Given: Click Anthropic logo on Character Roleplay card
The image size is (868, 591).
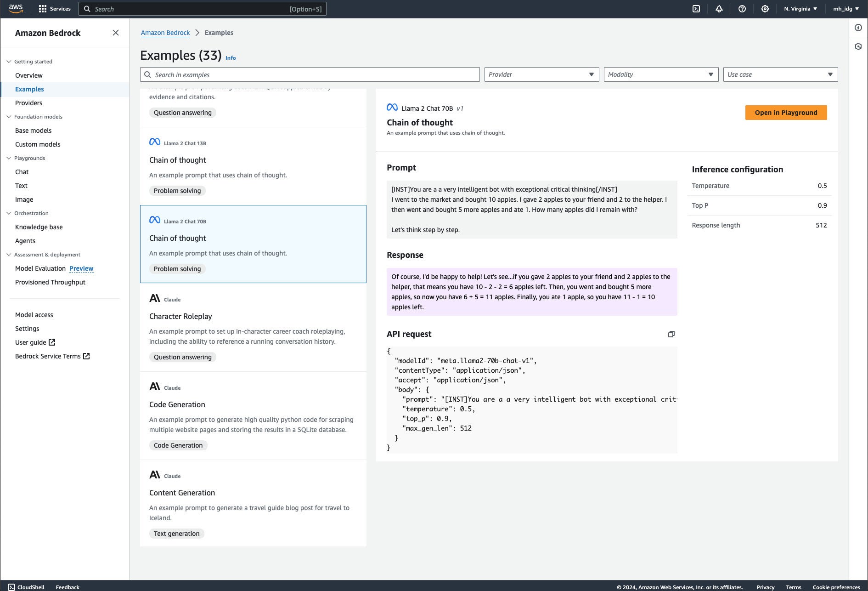Looking at the screenshot, I should point(155,298).
